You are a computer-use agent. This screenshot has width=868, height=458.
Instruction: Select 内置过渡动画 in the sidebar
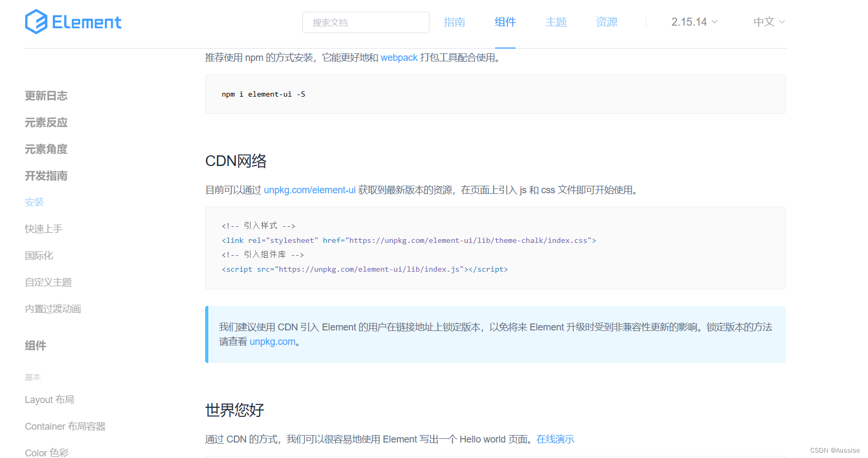pyautogui.click(x=53, y=309)
